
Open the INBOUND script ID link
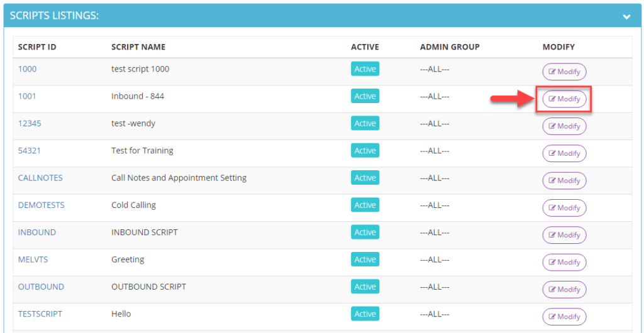(37, 232)
